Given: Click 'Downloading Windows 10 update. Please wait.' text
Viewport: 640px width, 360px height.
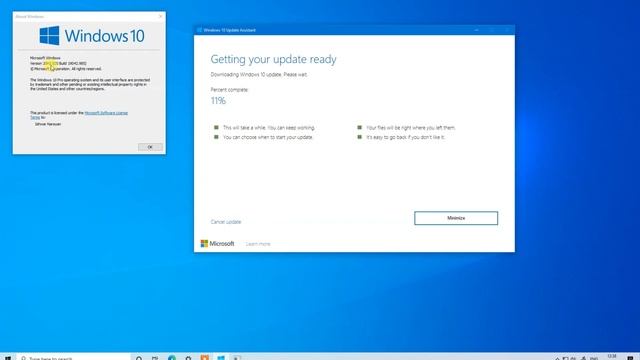Looking at the screenshot, I should pyautogui.click(x=259, y=75).
